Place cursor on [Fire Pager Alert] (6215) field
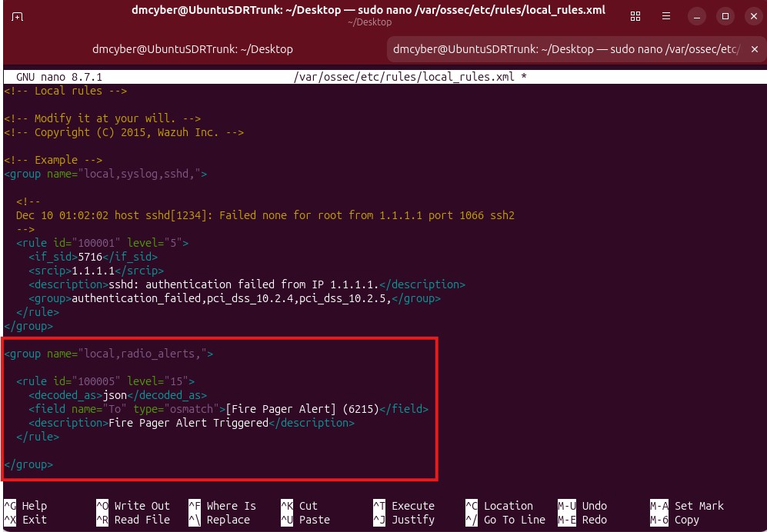The width and height of the screenshot is (767, 532). point(228,409)
